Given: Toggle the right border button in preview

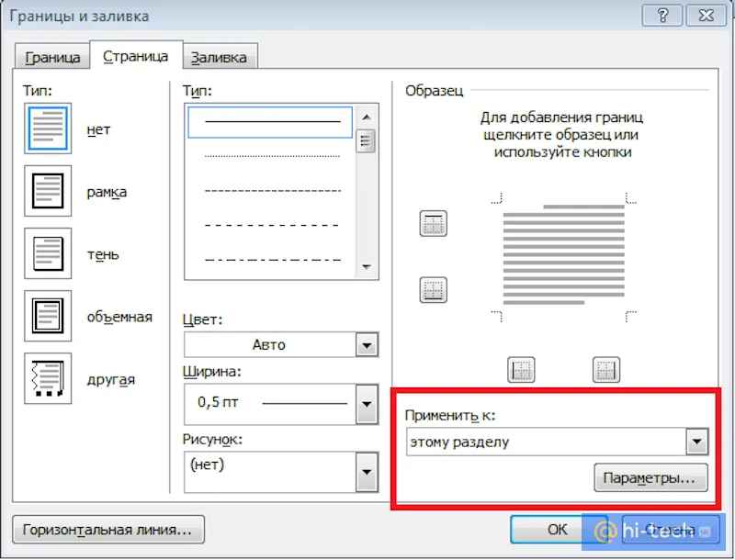Looking at the screenshot, I should (x=606, y=370).
